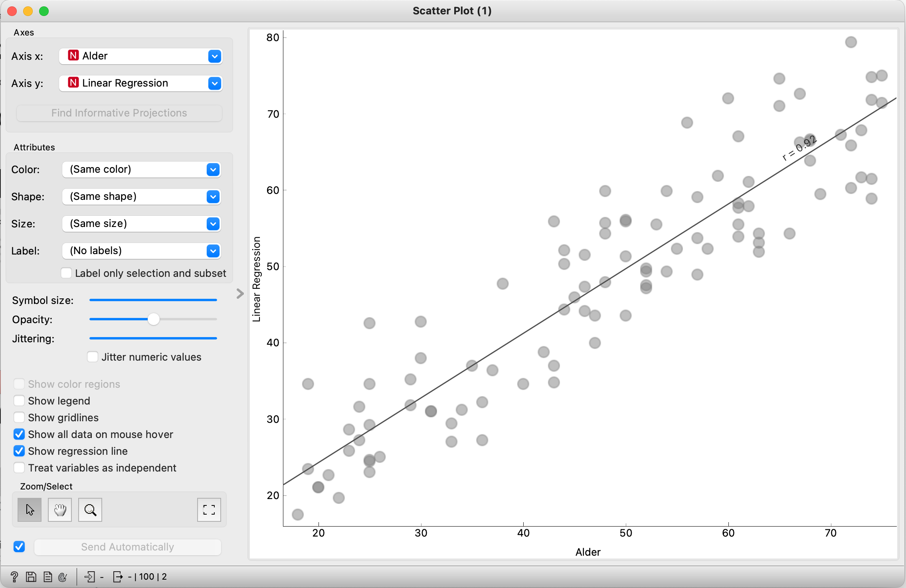Click the input data icon in status bar
This screenshot has width=906, height=588.
pos(90,576)
